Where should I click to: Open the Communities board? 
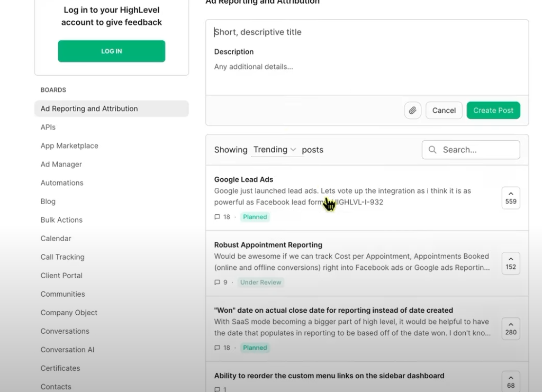click(x=62, y=294)
